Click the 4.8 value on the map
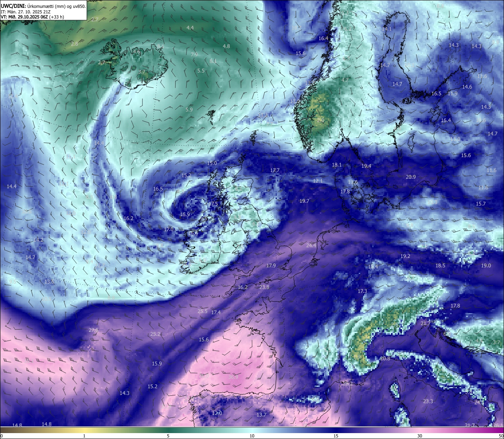Viewport: 504px width, 439px height. coord(226,46)
